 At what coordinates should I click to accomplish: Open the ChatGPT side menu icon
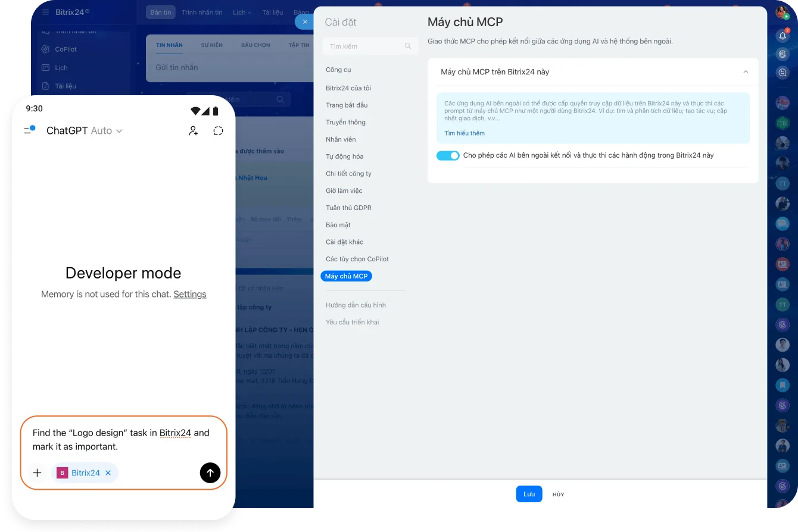click(x=29, y=130)
